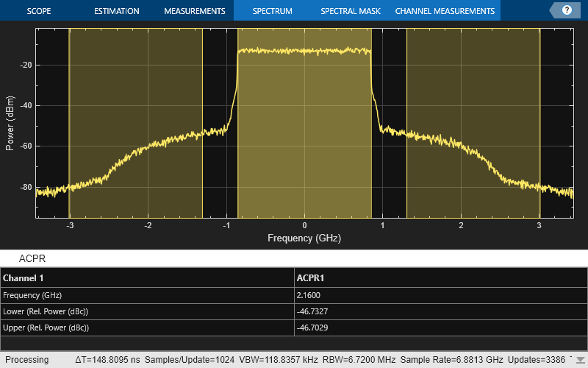Image resolution: width=588 pixels, height=368 pixels.
Task: Click the ACPR panel title
Action: [x=32, y=259]
